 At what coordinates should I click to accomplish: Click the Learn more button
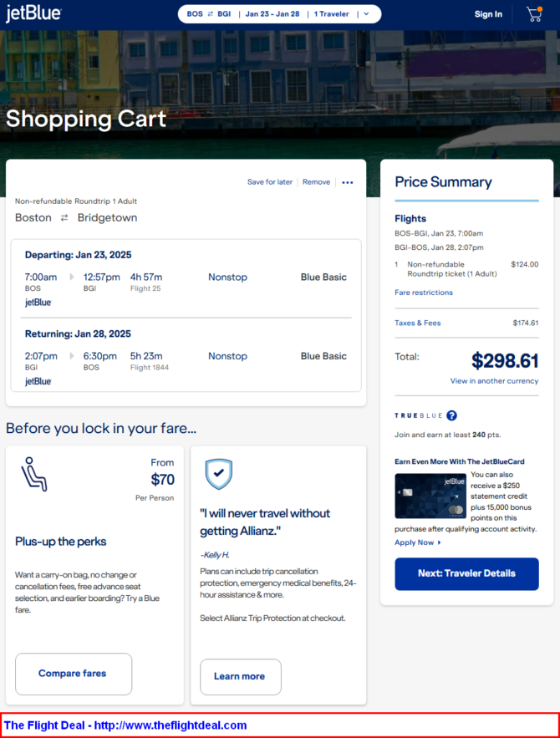tap(241, 677)
